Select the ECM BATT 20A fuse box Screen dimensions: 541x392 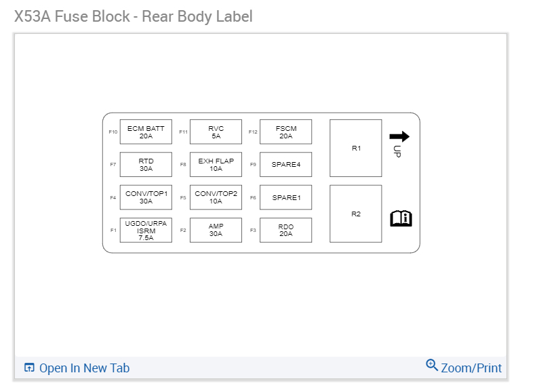click(x=146, y=132)
